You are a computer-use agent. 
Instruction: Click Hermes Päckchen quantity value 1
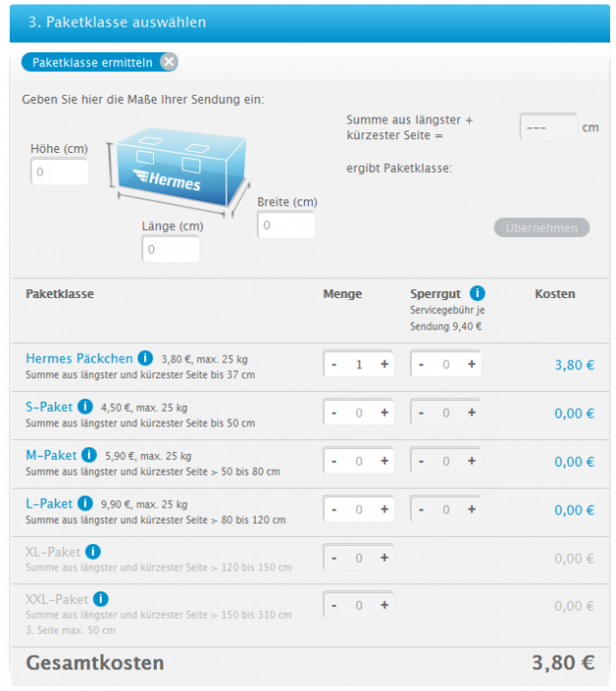pos(359,364)
